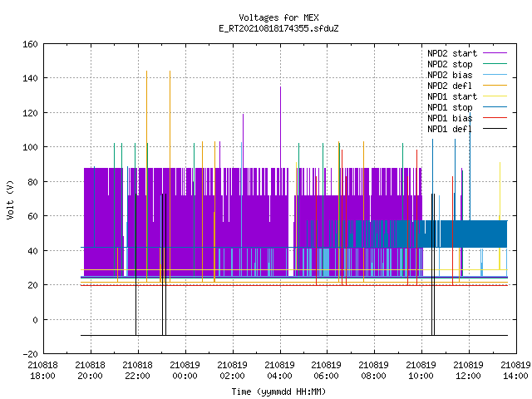Image resolution: width=532 pixels, height=399 pixels.
Task: Click the 40 y-axis tick label
Action: [32, 251]
